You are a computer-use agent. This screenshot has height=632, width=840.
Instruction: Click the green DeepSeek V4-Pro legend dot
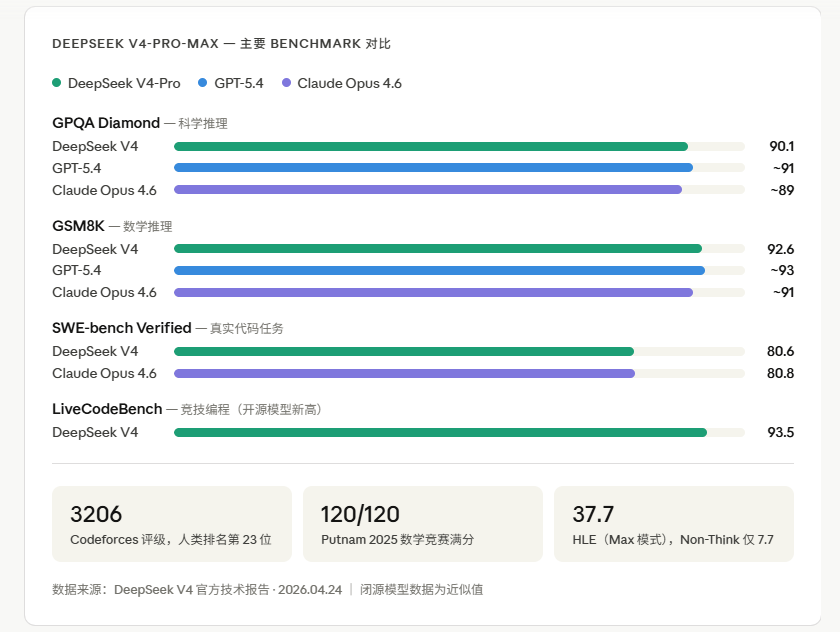coord(57,83)
